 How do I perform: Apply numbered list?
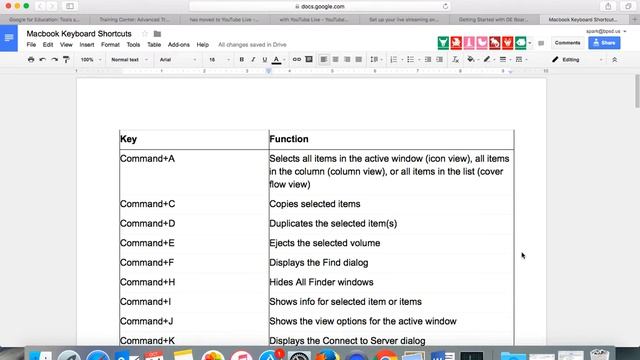pyautogui.click(x=393, y=60)
